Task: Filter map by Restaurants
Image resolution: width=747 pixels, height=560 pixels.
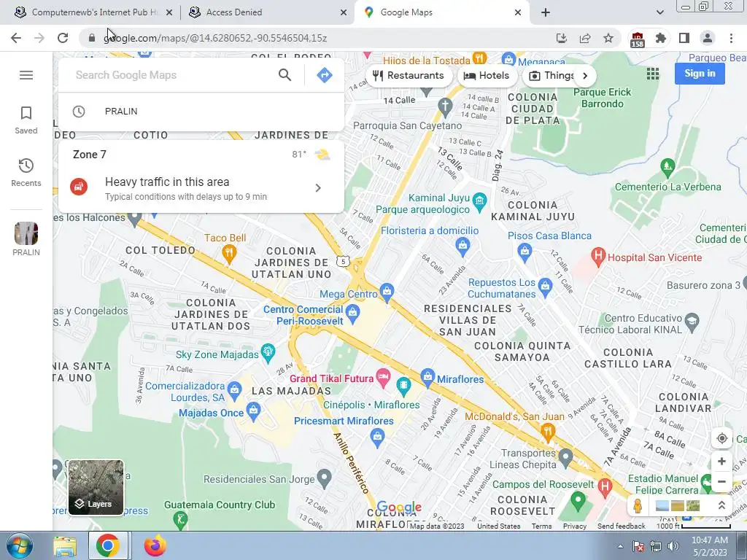Action: click(x=409, y=76)
